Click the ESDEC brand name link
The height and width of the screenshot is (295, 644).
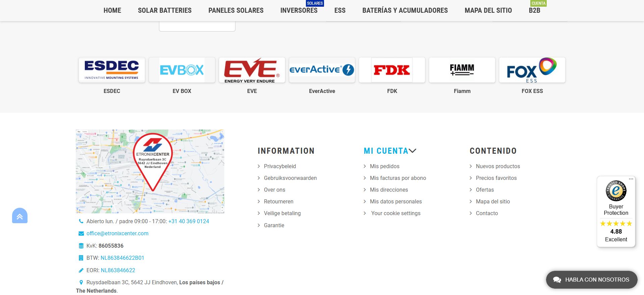point(112,91)
